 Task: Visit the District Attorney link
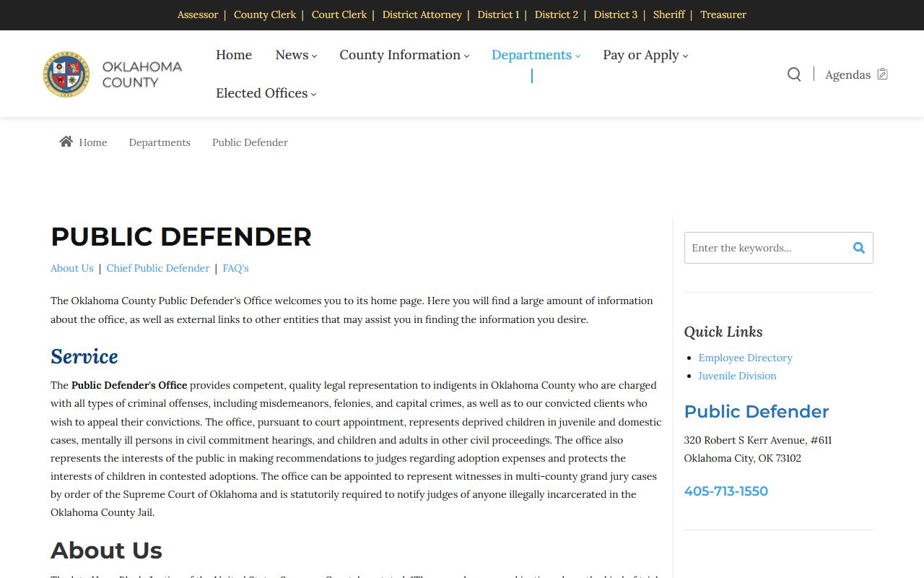click(422, 14)
